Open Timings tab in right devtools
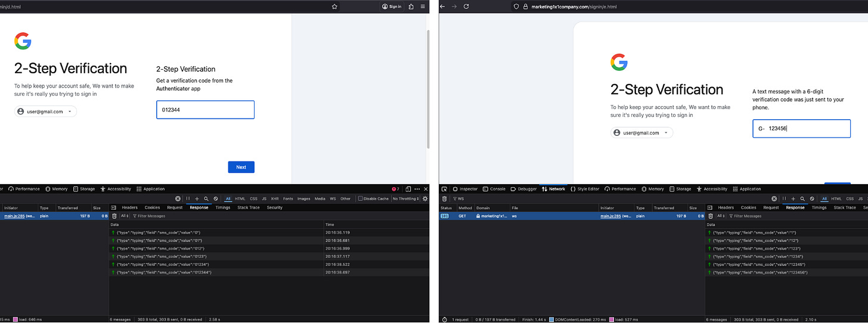 819,207
